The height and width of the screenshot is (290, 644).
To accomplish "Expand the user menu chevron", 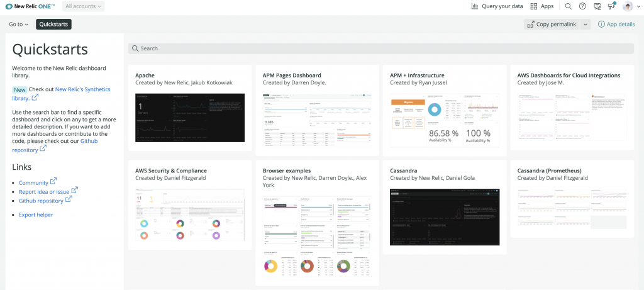I will pos(638,6).
